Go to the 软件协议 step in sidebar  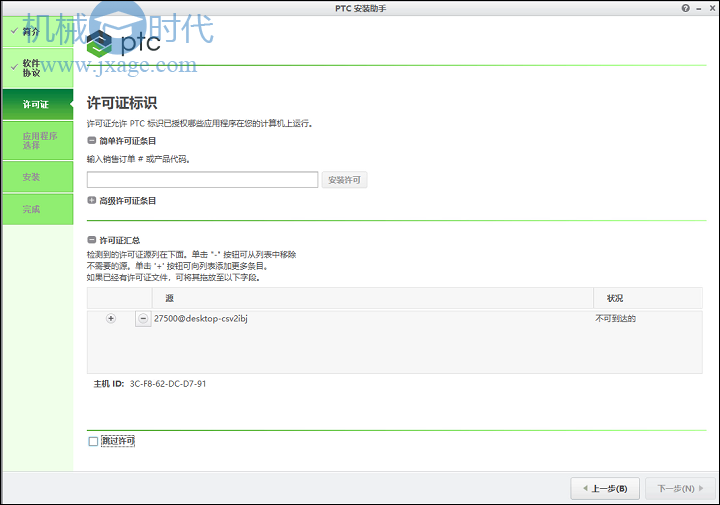[x=38, y=68]
